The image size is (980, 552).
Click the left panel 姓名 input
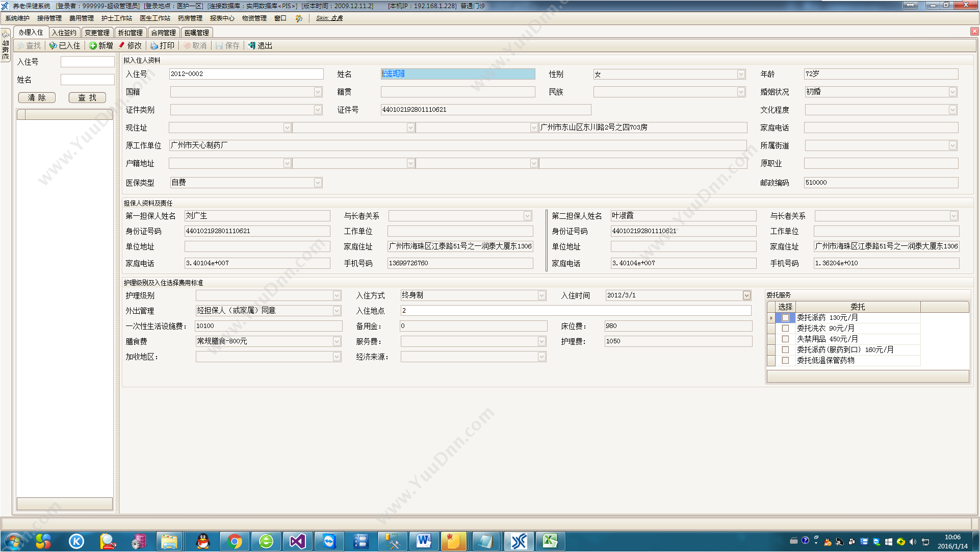(88, 80)
